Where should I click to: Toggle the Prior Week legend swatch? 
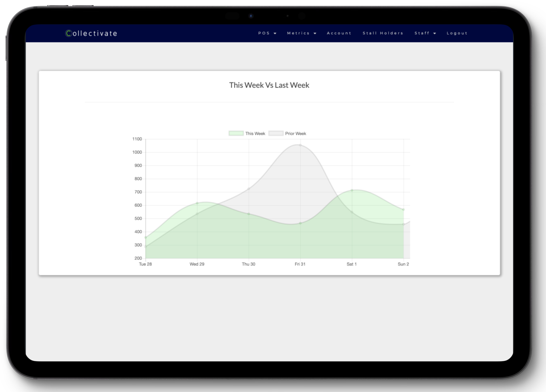tap(276, 133)
